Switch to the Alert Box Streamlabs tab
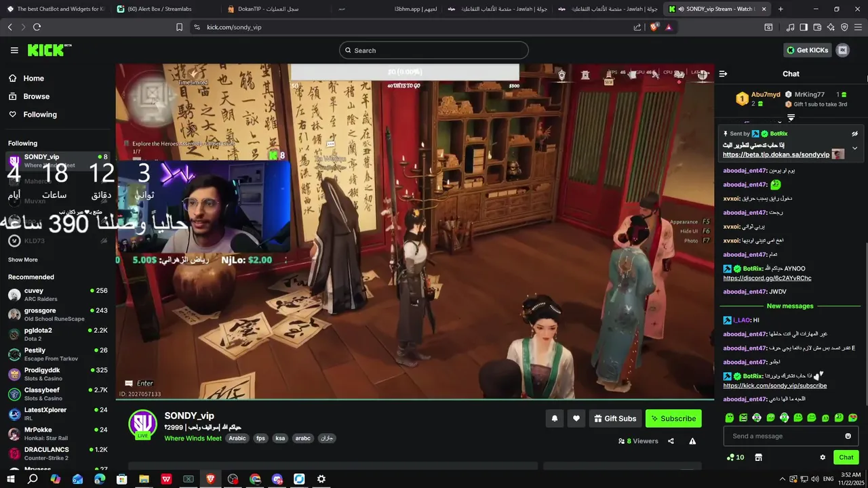This screenshot has height=488, width=868. 165,9
